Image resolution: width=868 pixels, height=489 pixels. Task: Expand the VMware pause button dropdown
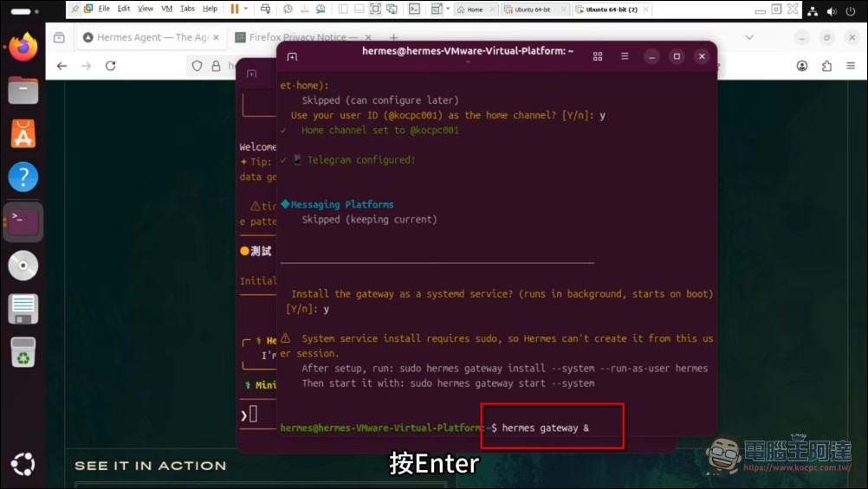pos(246,9)
